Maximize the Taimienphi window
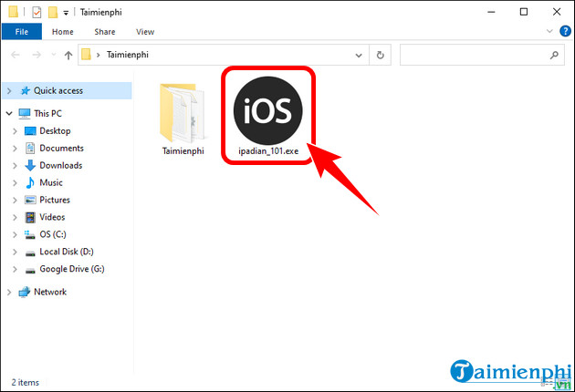Screen dimensions: 575x392 [524, 12]
